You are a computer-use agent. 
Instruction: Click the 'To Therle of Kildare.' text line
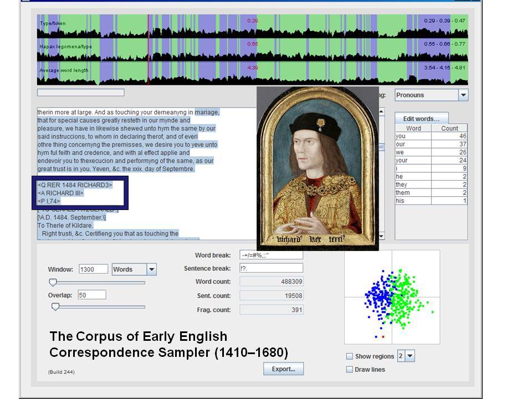pyautogui.click(x=65, y=226)
